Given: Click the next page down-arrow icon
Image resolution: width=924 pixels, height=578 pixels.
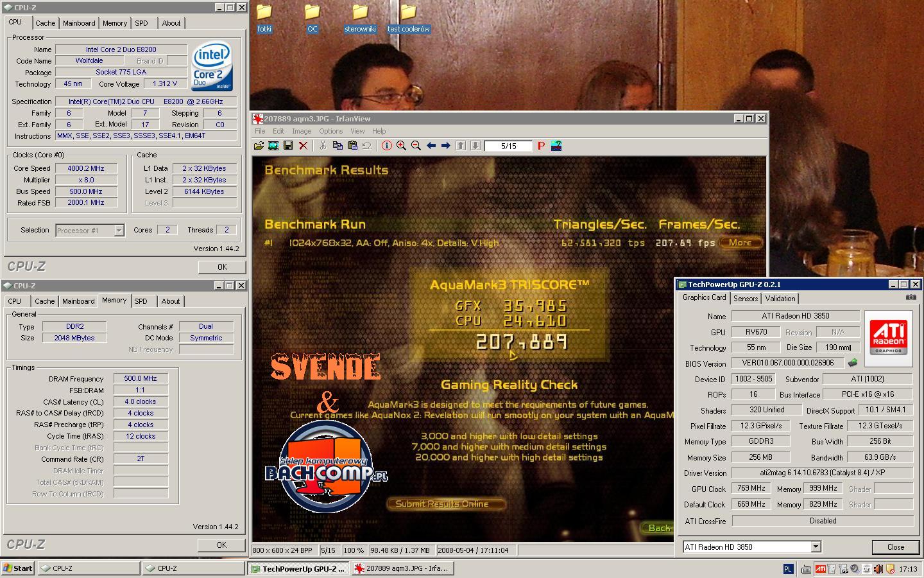Looking at the screenshot, I should [x=475, y=146].
